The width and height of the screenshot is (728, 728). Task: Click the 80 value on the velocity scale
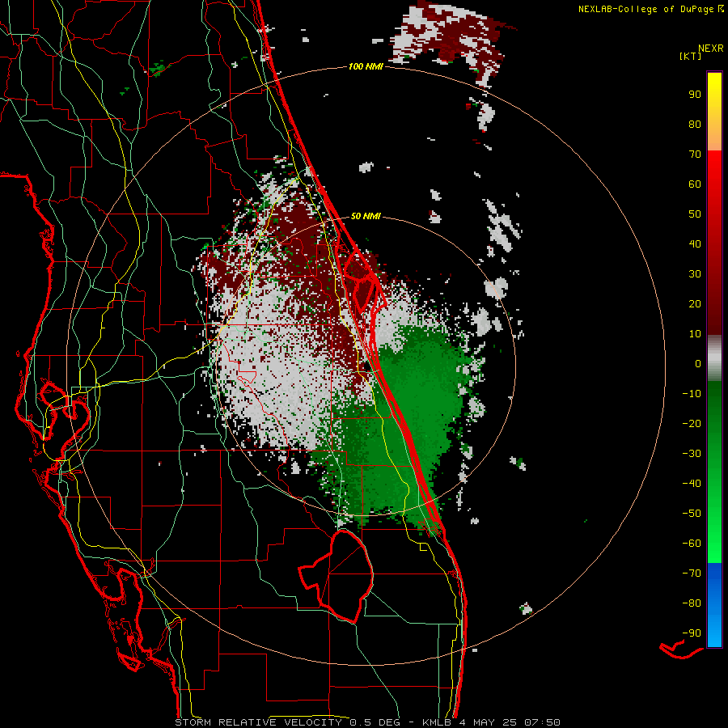(695, 124)
